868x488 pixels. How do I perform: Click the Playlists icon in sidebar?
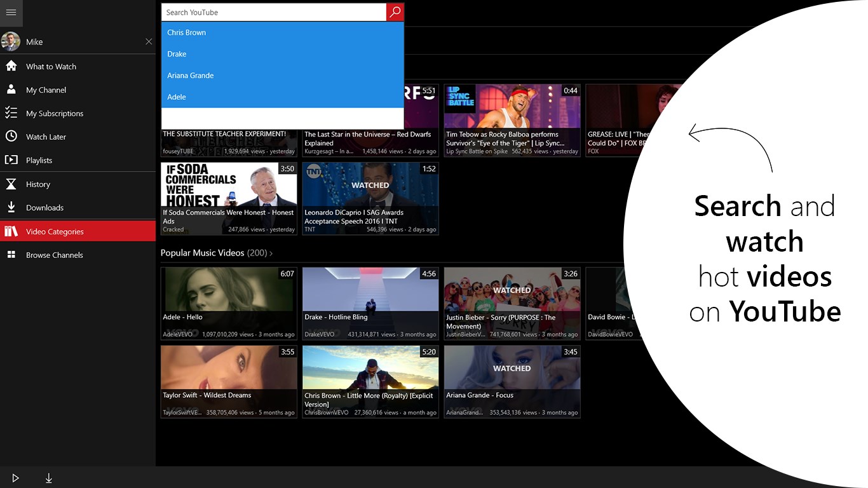[x=11, y=160]
